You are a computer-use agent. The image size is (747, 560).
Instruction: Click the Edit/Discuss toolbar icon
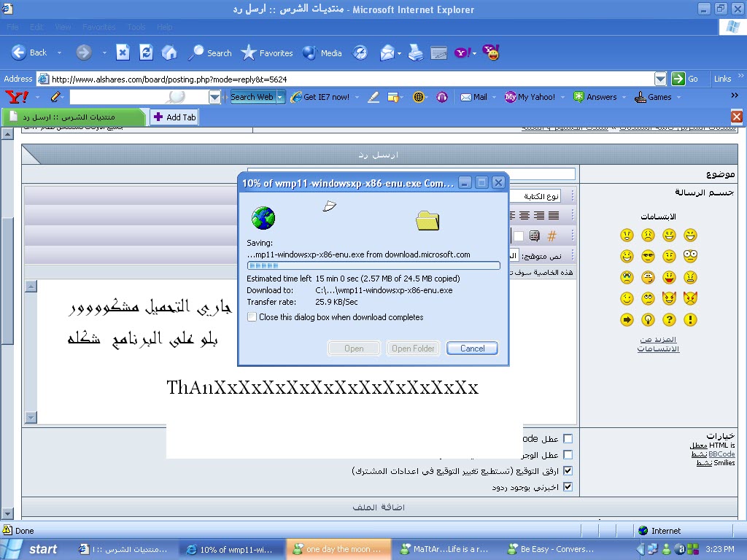pyautogui.click(x=438, y=52)
